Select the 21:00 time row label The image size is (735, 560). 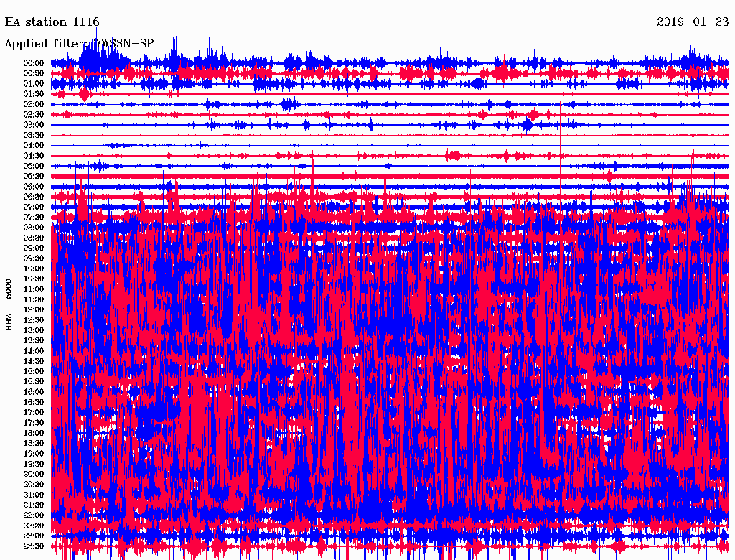(34, 495)
